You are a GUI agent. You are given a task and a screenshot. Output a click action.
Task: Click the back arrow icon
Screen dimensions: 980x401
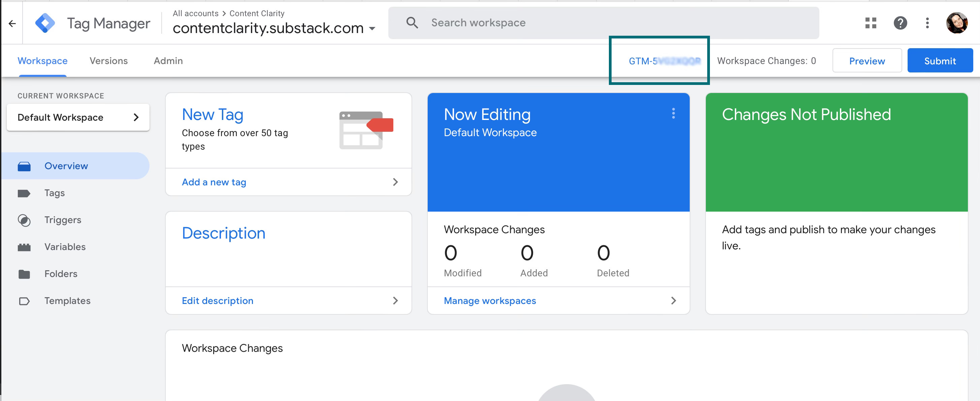[x=12, y=24]
